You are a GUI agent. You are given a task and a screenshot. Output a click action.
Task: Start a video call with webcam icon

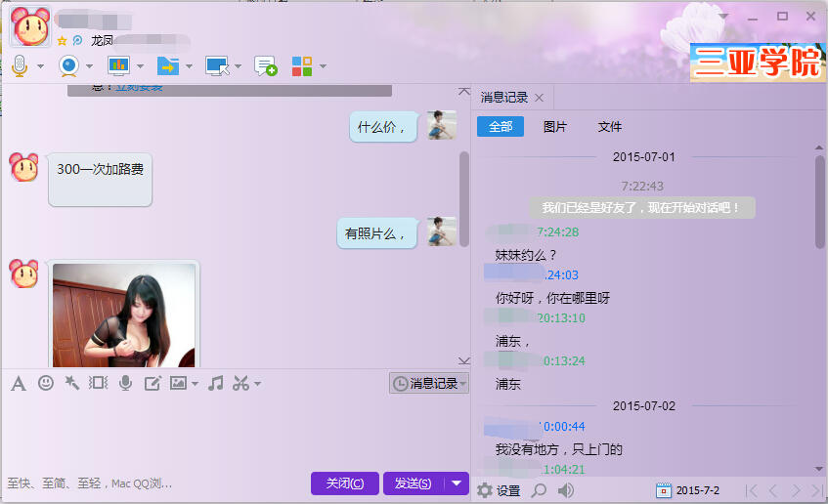(68, 66)
